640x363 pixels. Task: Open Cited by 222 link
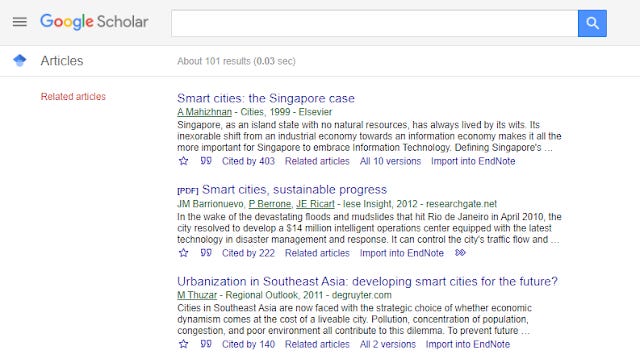coord(248,253)
